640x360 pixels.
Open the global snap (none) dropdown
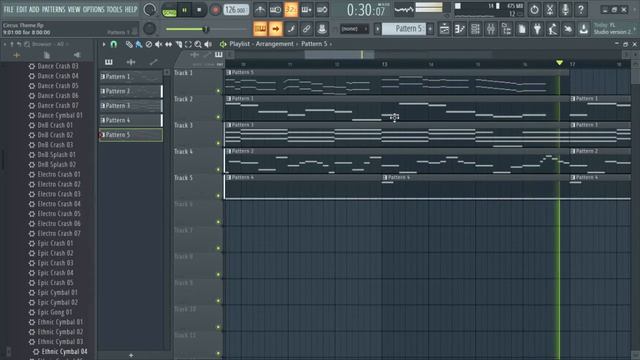coord(354,29)
